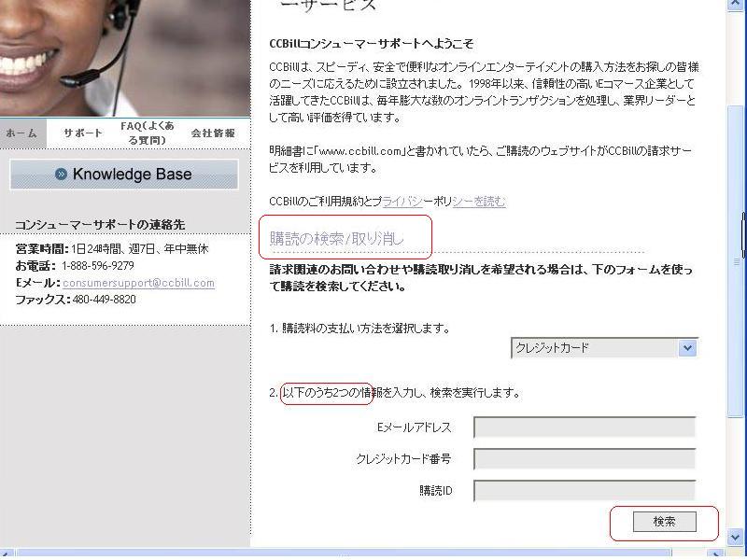Click the 購読の検索/取り消し section heading
Screen dimensions: 747x560
tap(337, 239)
